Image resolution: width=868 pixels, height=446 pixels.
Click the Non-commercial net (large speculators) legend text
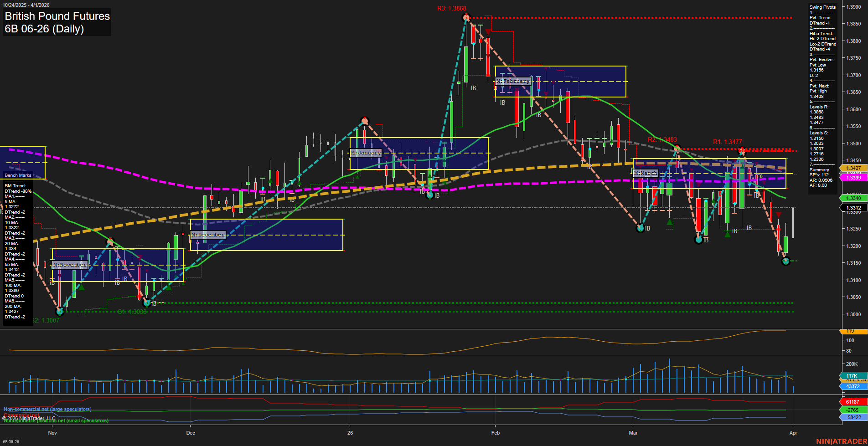pos(47,409)
